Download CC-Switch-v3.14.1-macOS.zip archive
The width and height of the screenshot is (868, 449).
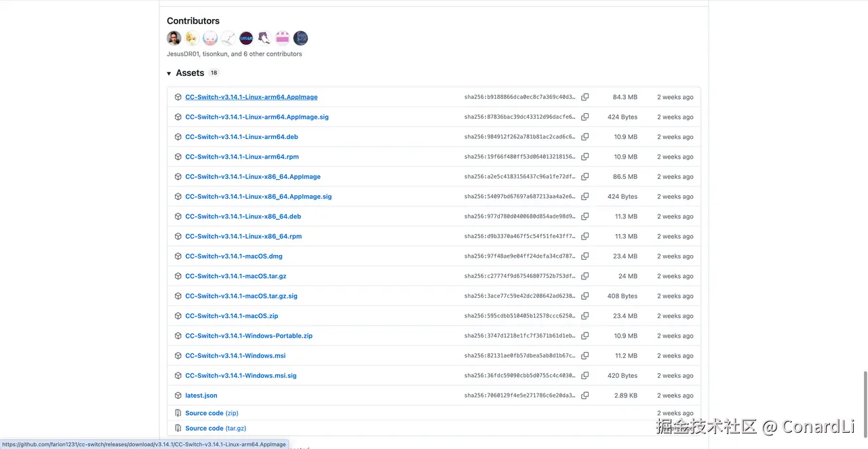tap(231, 316)
